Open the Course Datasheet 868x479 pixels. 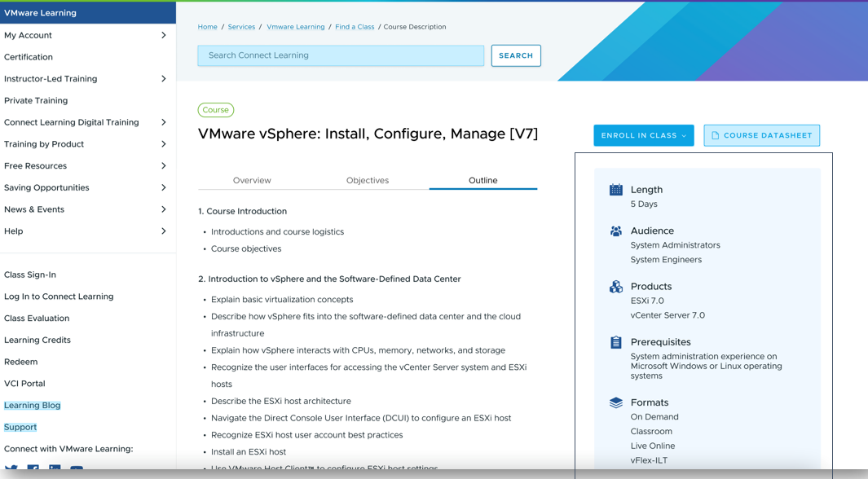click(x=762, y=135)
